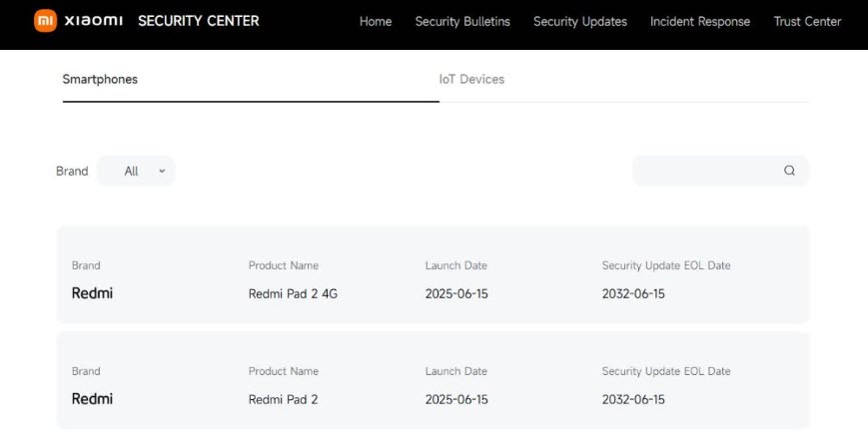The image size is (868, 437).
Task: Click the SECURITY CENTER title
Action: tap(198, 21)
